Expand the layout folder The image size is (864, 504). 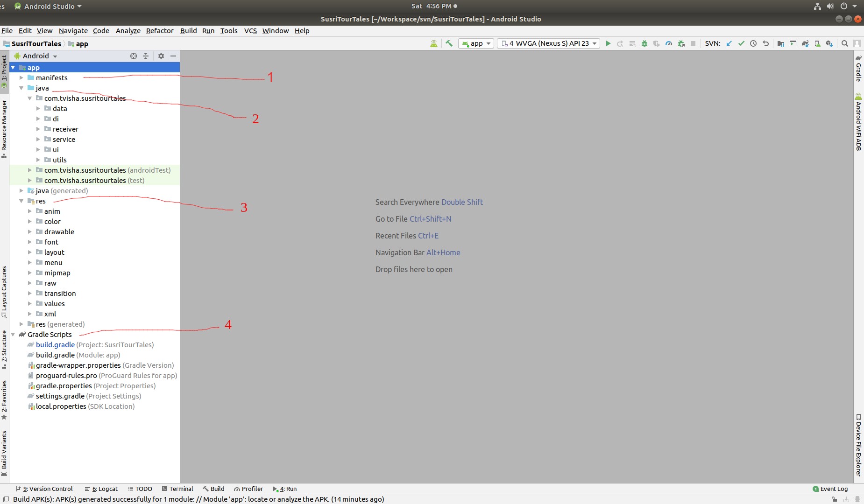tap(30, 252)
